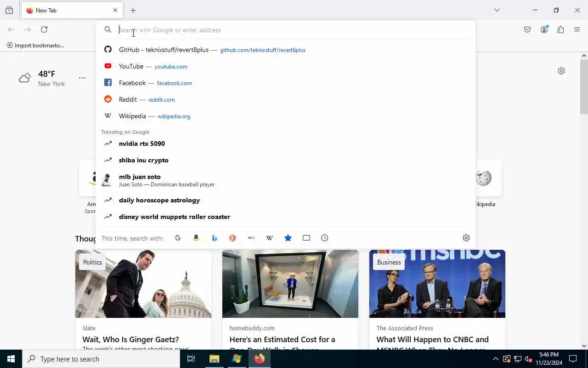Search history with the clock icon
Viewport: 588px width, 368px height.
[325, 238]
